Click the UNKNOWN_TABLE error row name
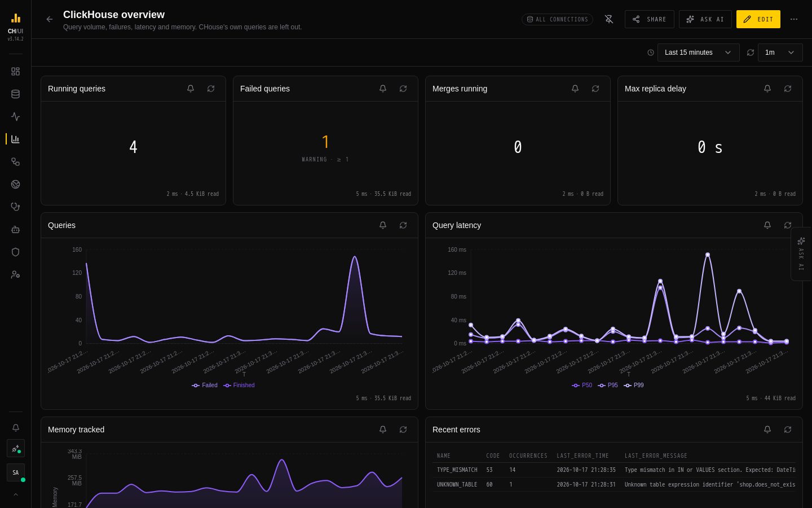 (457, 485)
